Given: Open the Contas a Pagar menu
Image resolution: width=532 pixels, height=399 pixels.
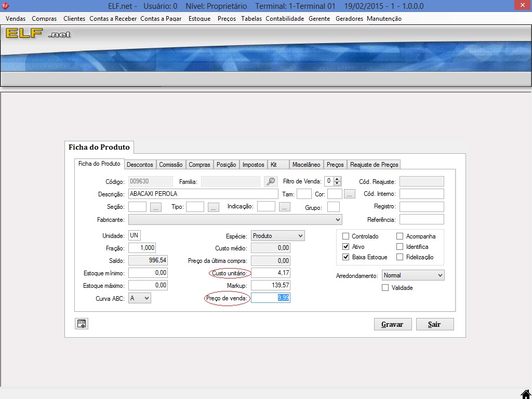Looking at the screenshot, I should 161,19.
